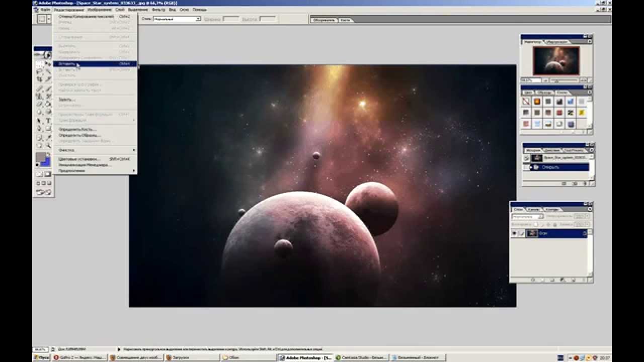Click the blue background color swatch
The width and height of the screenshot is (644, 362).
(x=47, y=162)
